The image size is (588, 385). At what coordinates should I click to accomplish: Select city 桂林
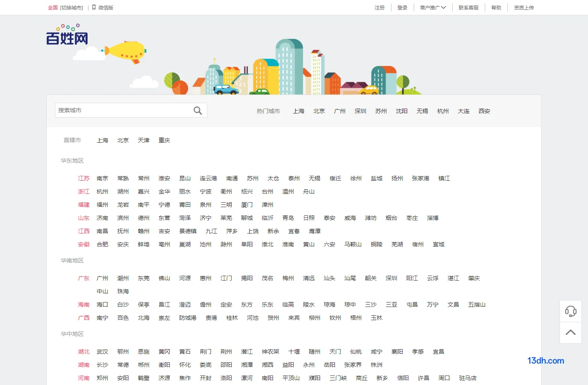pos(232,318)
